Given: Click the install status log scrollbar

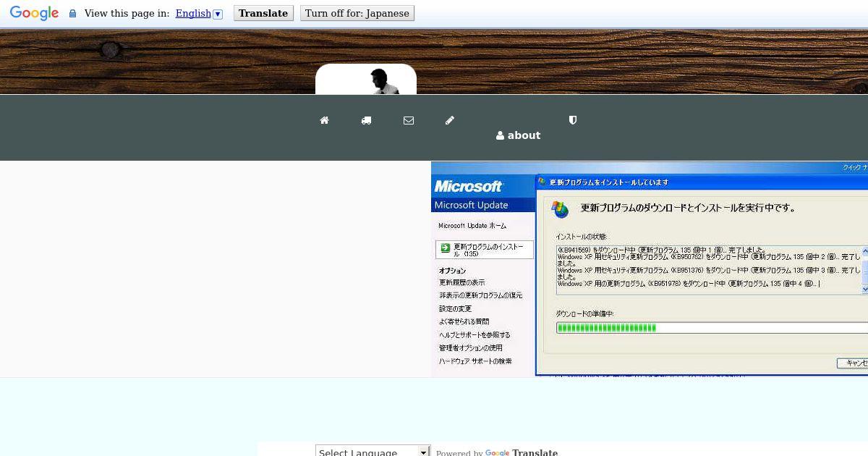Looking at the screenshot, I should click(864, 269).
